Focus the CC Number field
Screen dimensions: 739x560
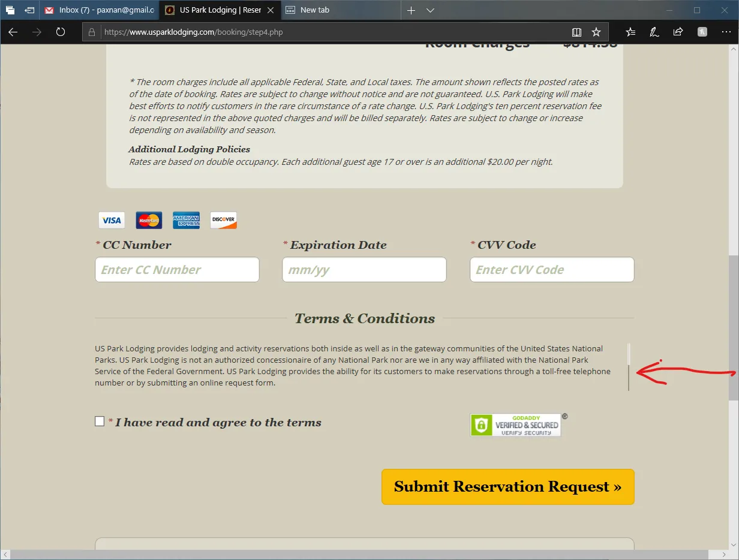[x=177, y=269]
